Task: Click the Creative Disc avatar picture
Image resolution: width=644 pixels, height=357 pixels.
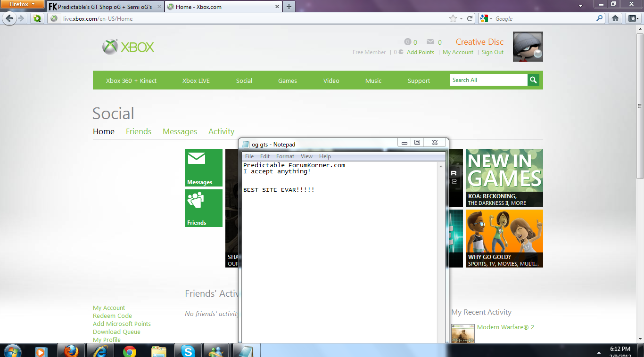Action: pos(528,47)
